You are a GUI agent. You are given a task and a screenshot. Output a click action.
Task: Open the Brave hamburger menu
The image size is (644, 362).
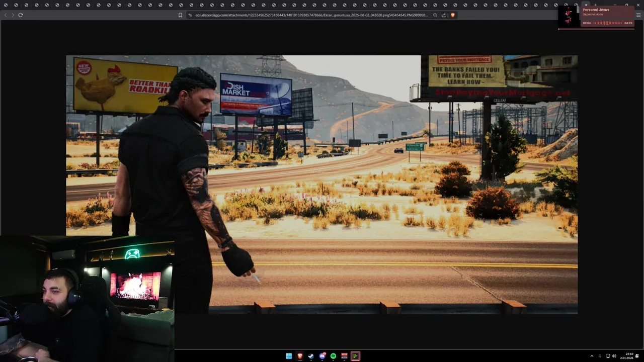point(638,15)
